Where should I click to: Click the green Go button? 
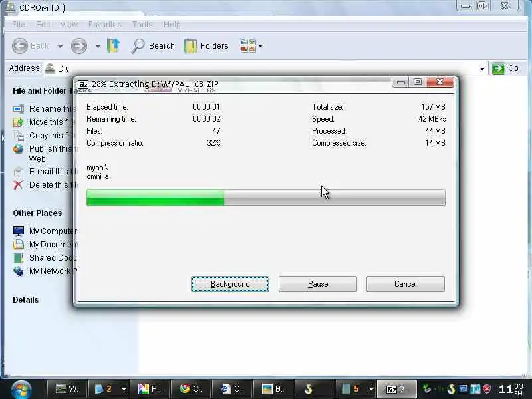505,68
